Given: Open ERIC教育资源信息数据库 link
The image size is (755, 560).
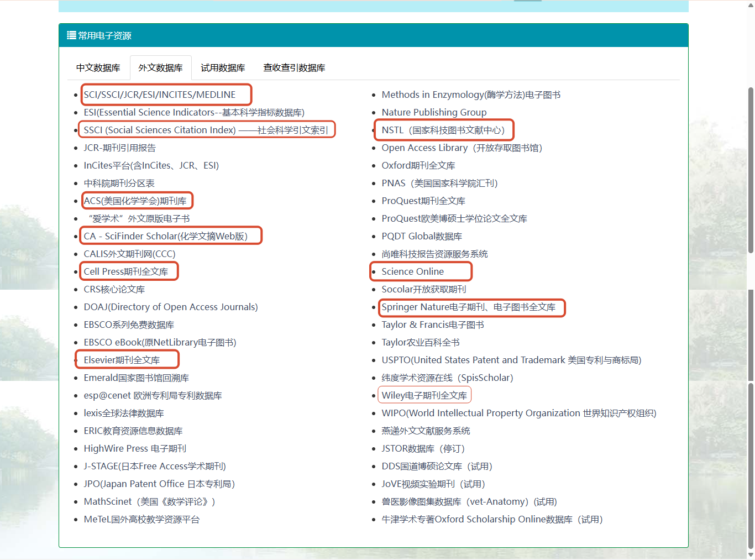Looking at the screenshot, I should [133, 431].
